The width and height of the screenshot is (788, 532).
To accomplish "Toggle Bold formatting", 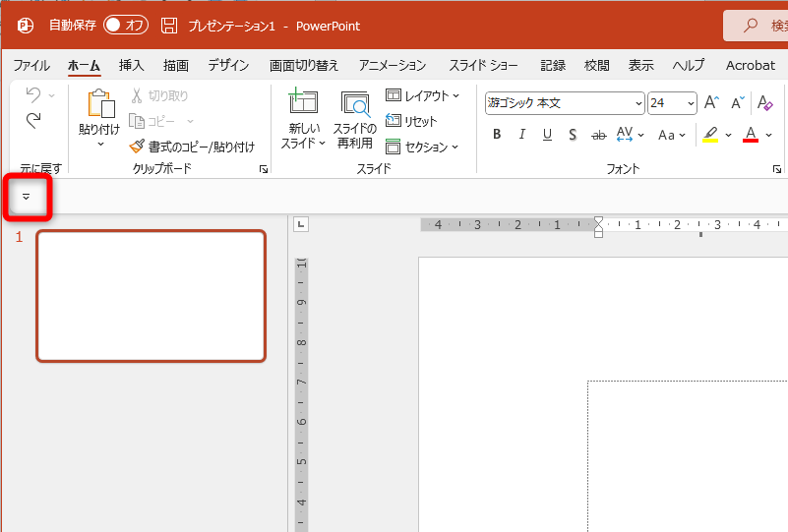I will tap(497, 134).
